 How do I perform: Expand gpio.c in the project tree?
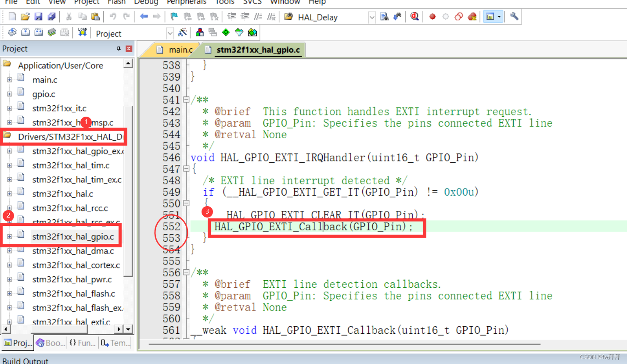pos(9,94)
